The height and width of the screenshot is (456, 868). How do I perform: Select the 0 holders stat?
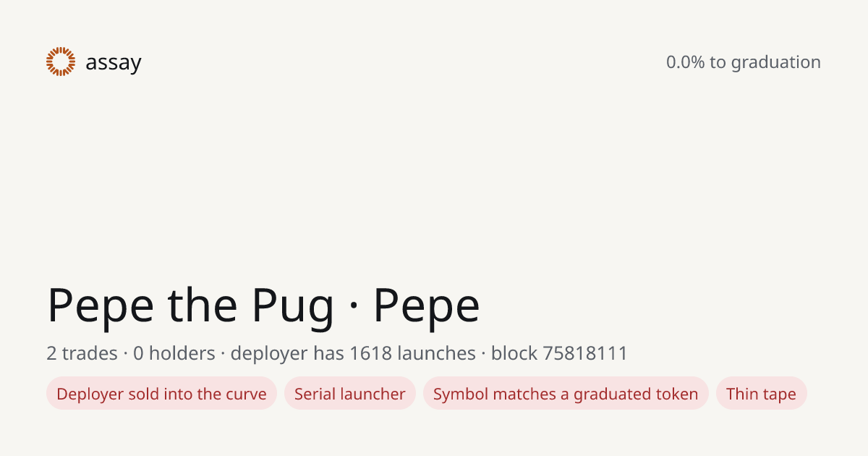pos(174,353)
